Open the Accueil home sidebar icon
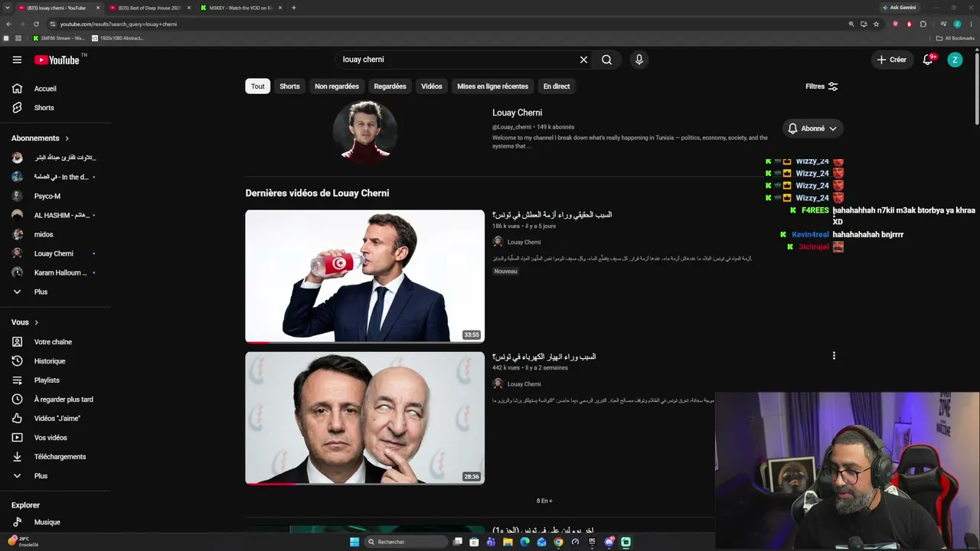Image resolution: width=980 pixels, height=551 pixels. [x=17, y=89]
